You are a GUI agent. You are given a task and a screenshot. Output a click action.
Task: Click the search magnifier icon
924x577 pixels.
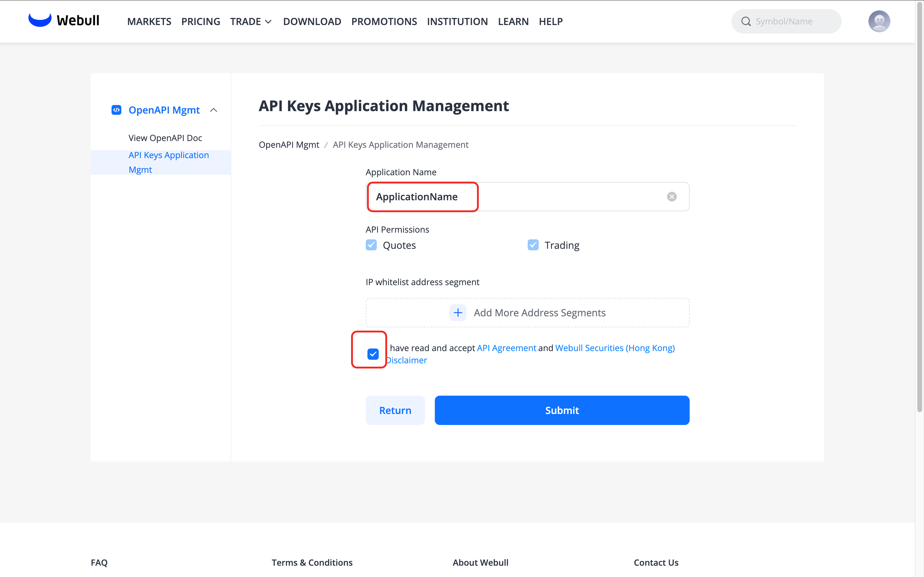(746, 21)
